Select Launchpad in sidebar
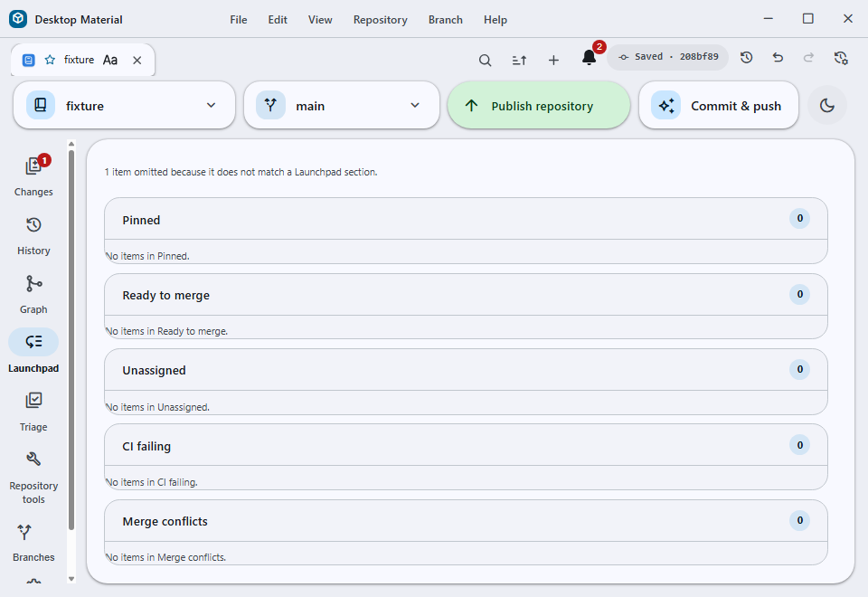Screen dimensions: 868x597 [x=33, y=352]
